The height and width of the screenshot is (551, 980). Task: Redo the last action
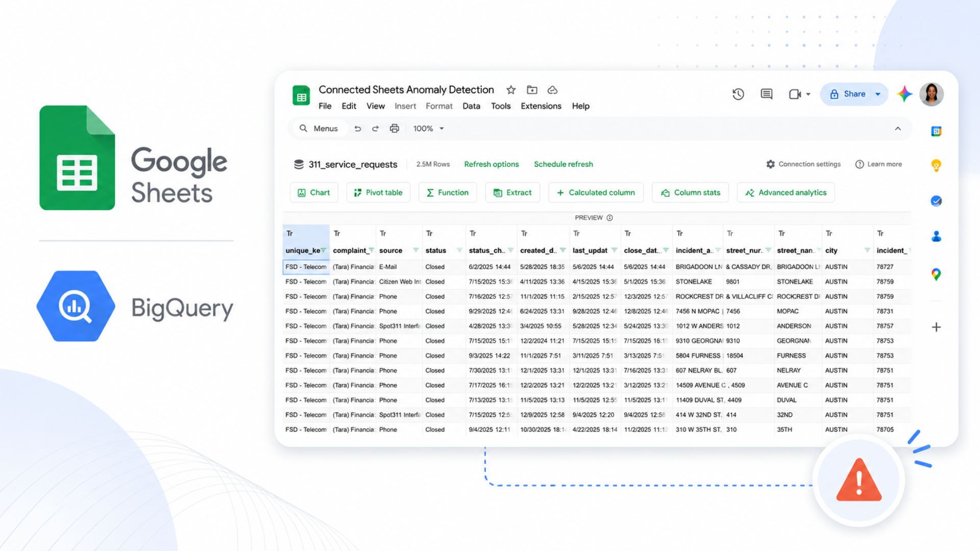[375, 129]
